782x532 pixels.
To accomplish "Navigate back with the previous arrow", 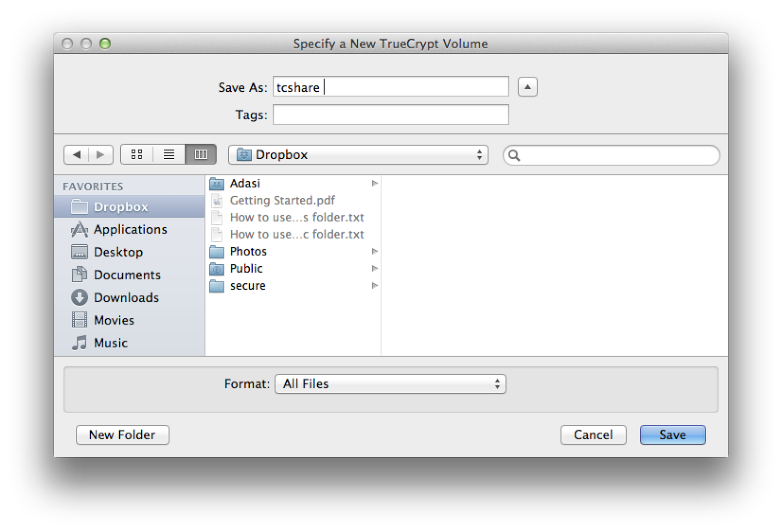I will (x=77, y=154).
